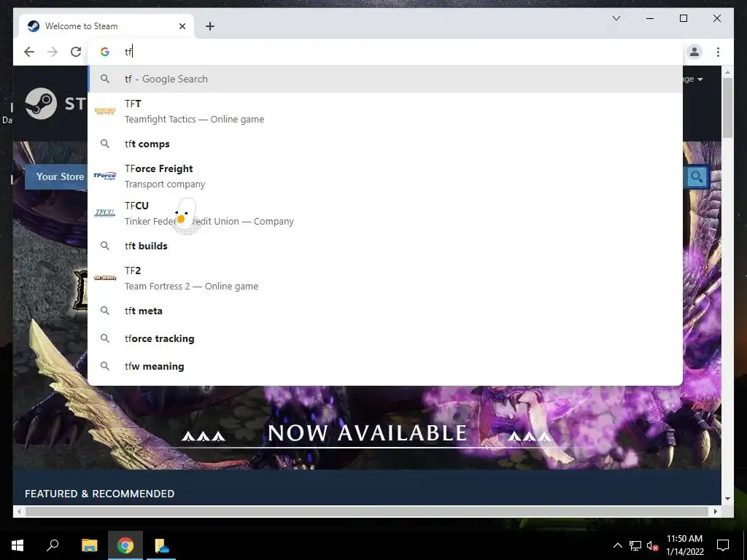Choose the TForce Freight suggestion
This screenshot has width=747, height=560.
point(385,176)
